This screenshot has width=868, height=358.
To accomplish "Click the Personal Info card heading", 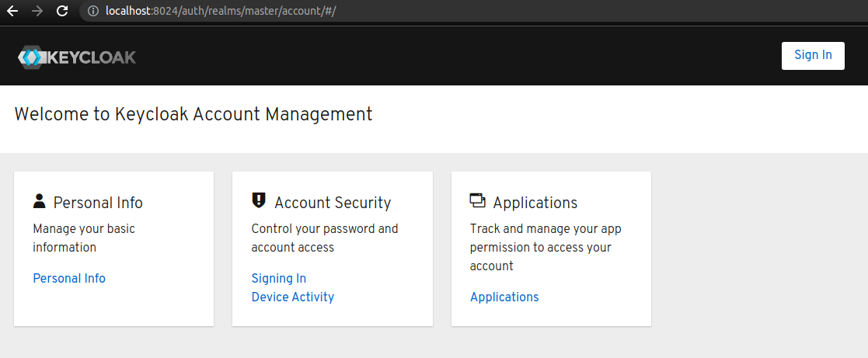I will pos(98,203).
